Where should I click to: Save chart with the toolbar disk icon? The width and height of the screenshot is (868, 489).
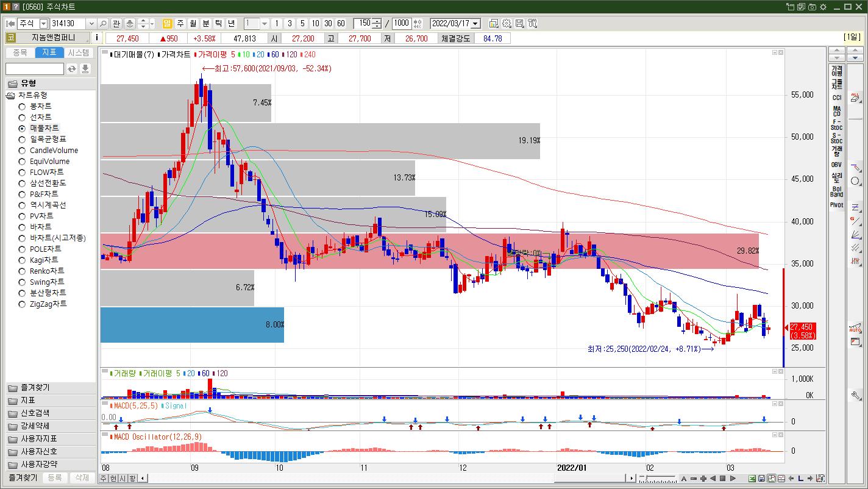tap(519, 24)
